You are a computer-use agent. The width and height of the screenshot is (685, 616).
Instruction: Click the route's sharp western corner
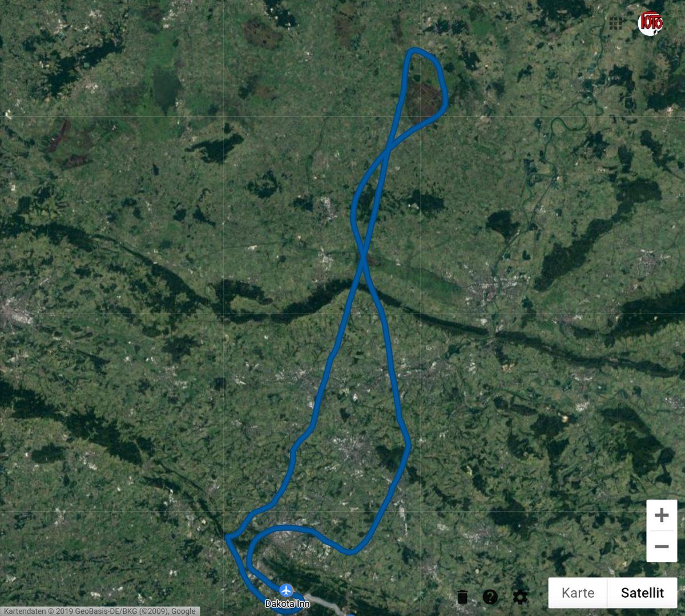pos(228,537)
